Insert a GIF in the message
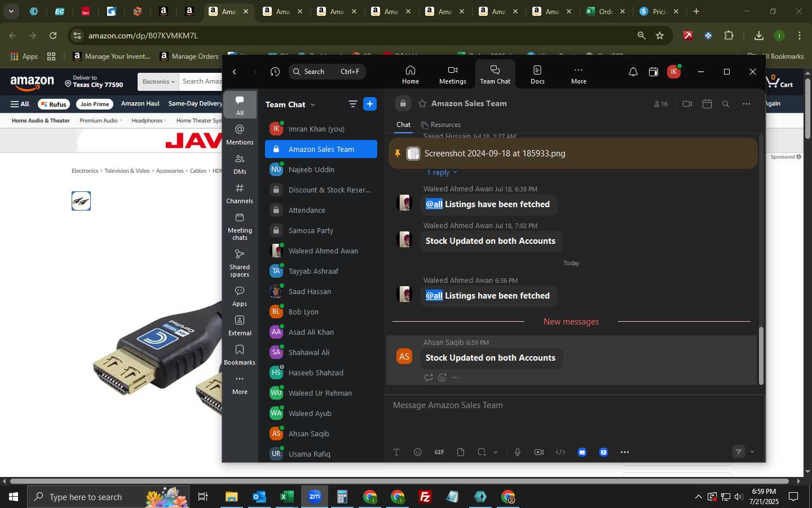The image size is (812, 508). point(439,452)
